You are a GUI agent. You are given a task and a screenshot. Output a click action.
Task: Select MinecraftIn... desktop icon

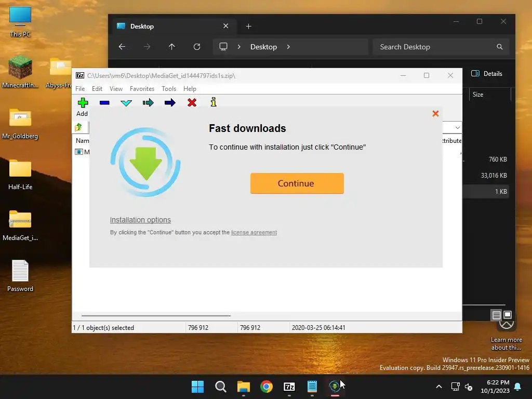coord(20,72)
